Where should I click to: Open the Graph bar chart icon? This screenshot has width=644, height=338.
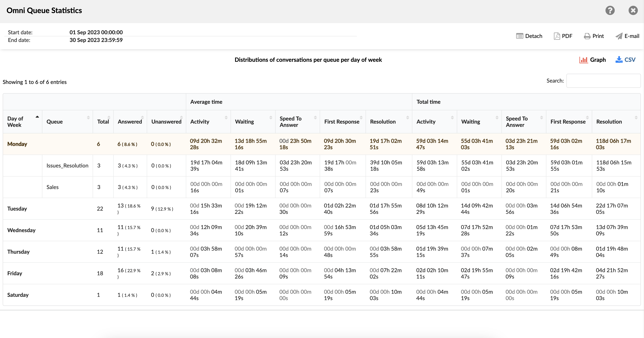pyautogui.click(x=584, y=60)
